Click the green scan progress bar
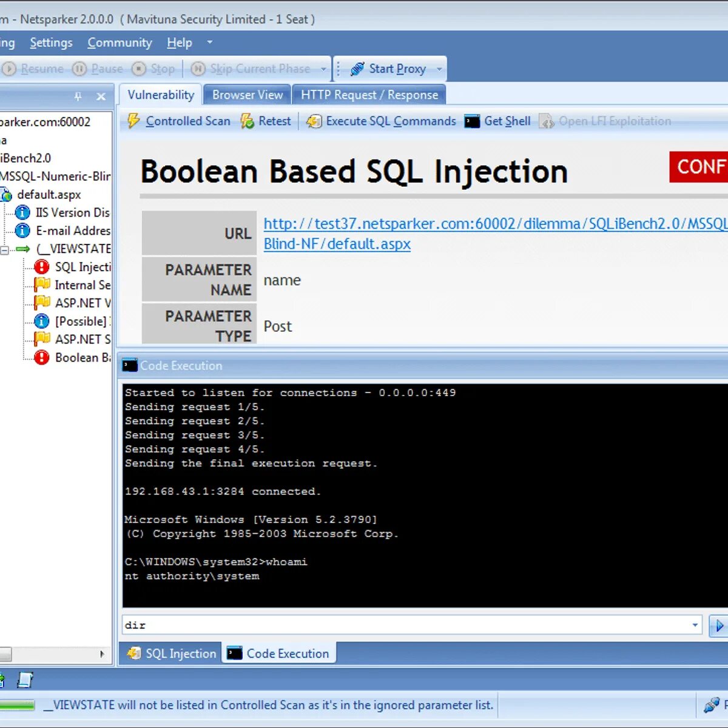This screenshot has height=728, width=728. coord(17,706)
